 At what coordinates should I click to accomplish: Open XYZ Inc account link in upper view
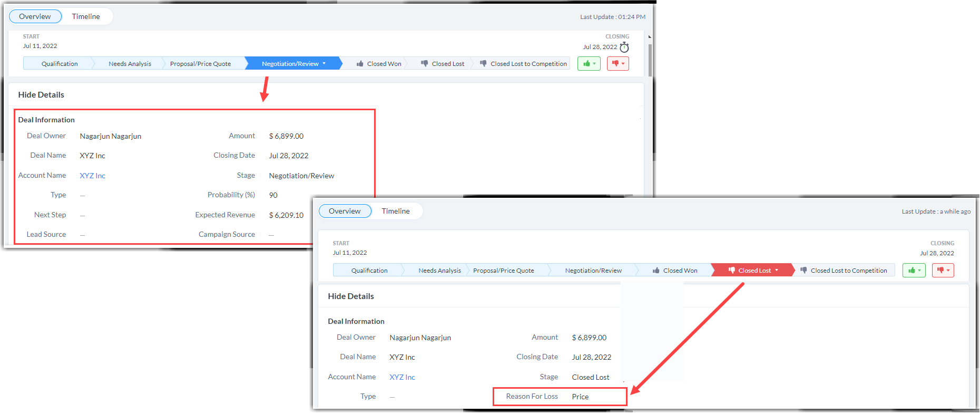(93, 176)
